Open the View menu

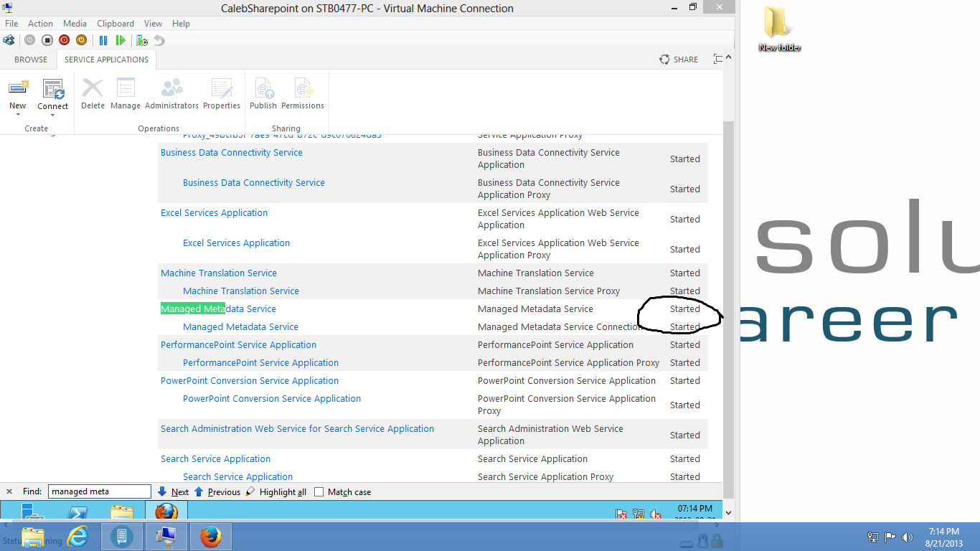[x=153, y=24]
